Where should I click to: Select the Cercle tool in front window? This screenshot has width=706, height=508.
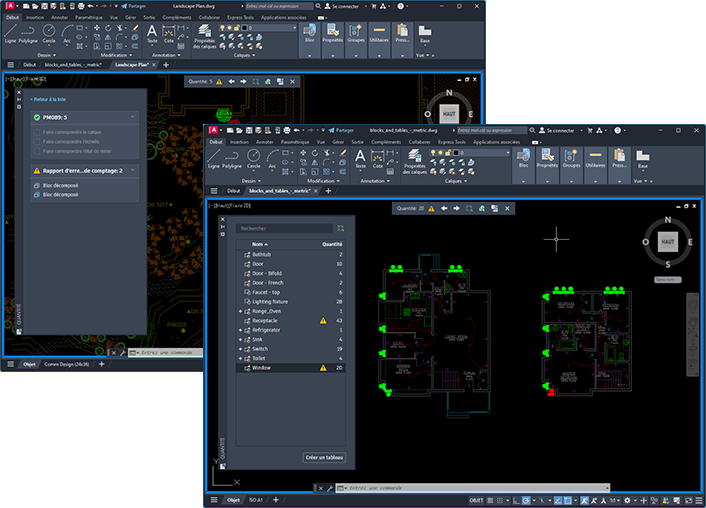tap(253, 159)
